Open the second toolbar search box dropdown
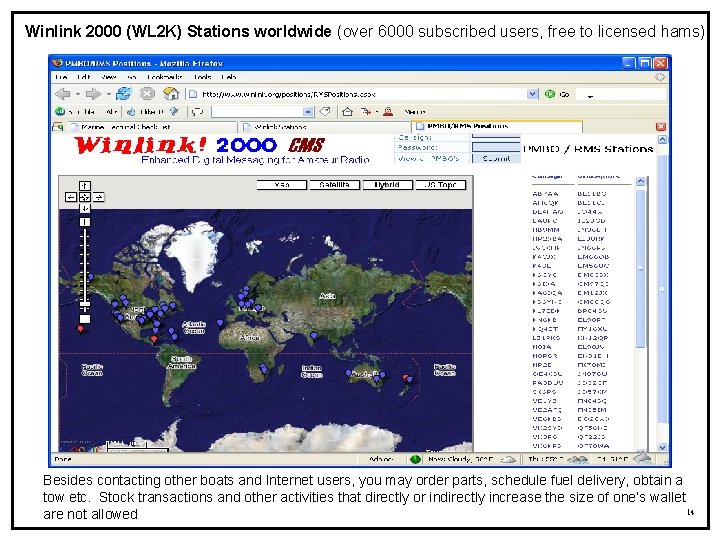Screen dimensions: 720x540 coord(309,112)
